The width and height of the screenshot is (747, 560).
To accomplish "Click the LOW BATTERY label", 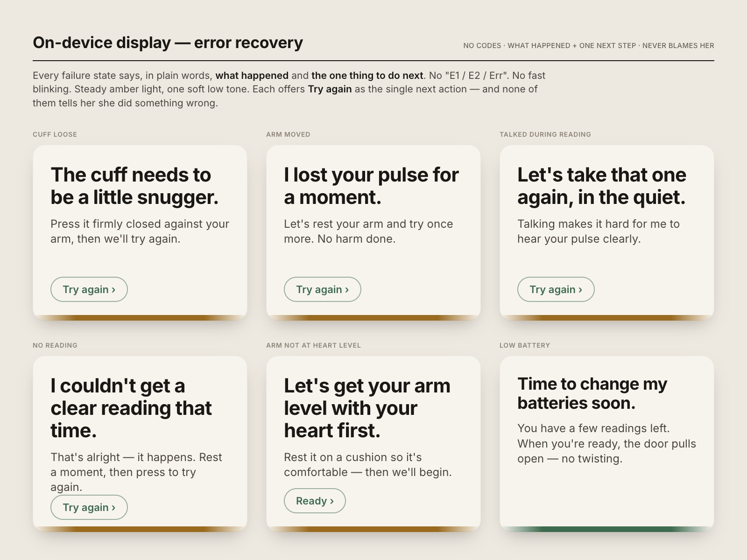I will tap(525, 345).
